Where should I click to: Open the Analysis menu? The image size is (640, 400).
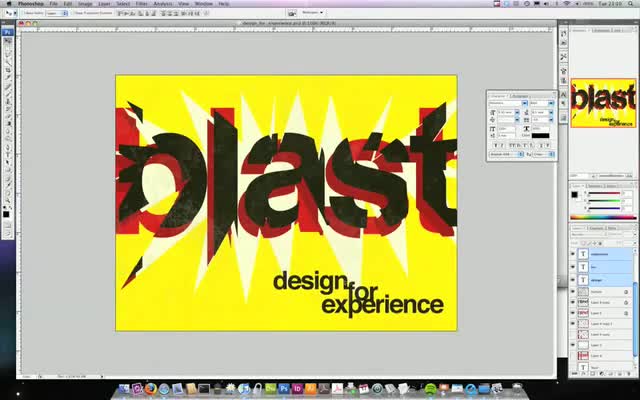point(163,3)
